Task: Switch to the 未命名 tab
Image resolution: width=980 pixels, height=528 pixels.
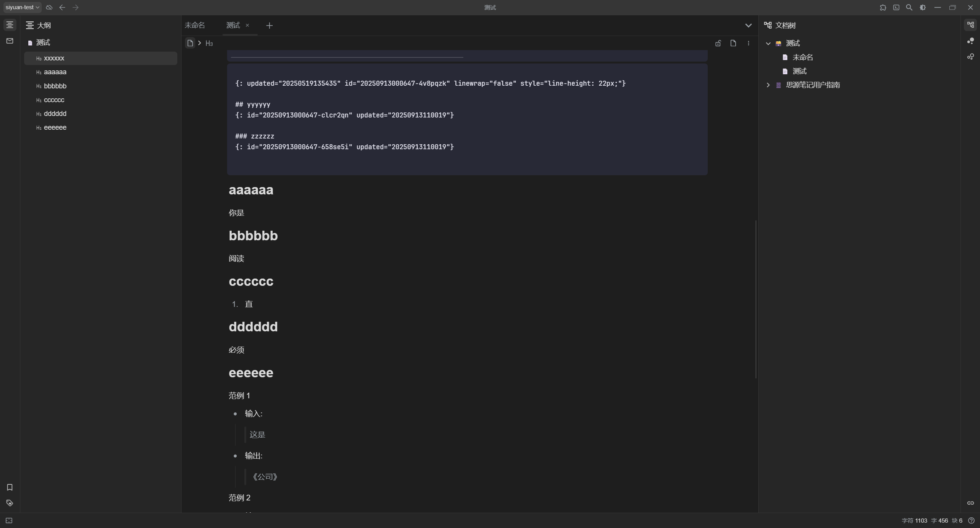Action: click(195, 25)
